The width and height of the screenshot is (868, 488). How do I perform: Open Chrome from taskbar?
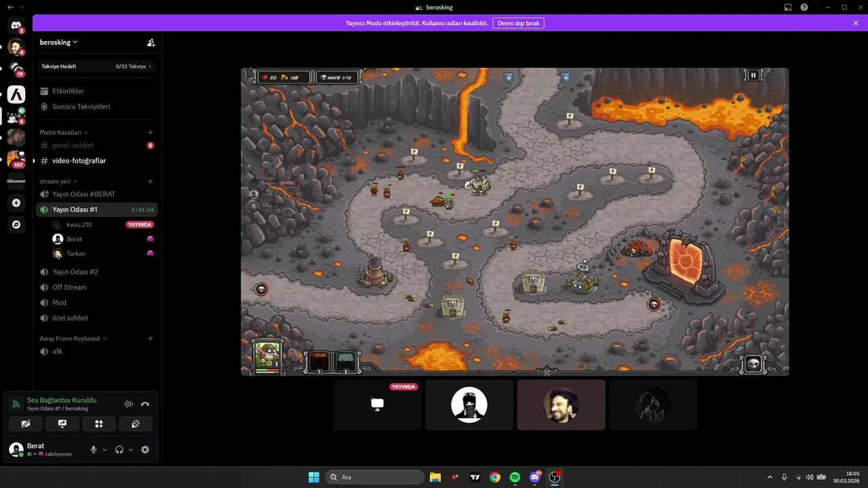coord(495,477)
